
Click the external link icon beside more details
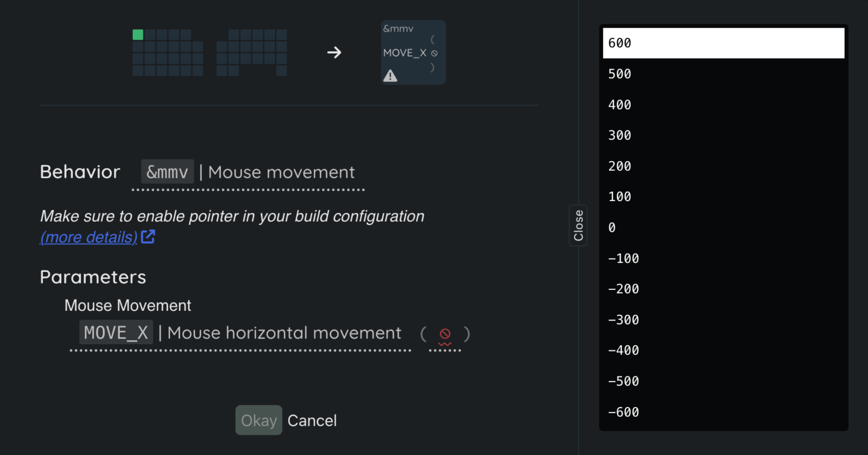point(148,237)
